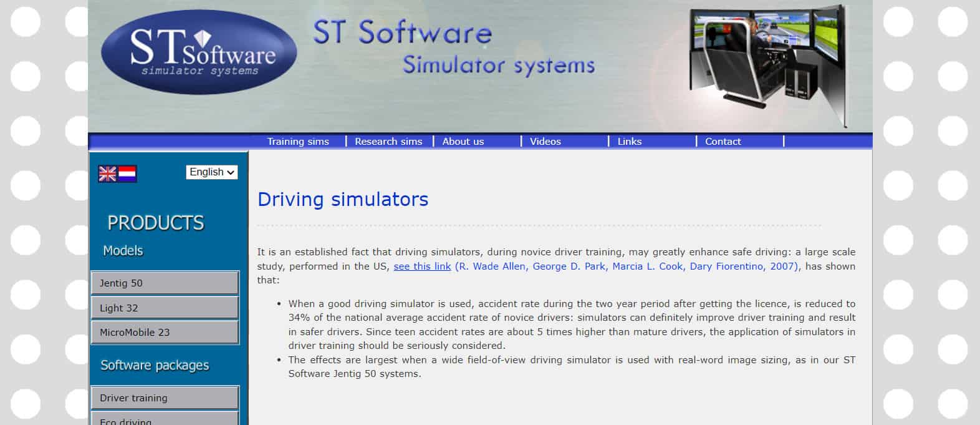Open the Jentig 50 model page
Image resolution: width=980 pixels, height=425 pixels.
[165, 283]
